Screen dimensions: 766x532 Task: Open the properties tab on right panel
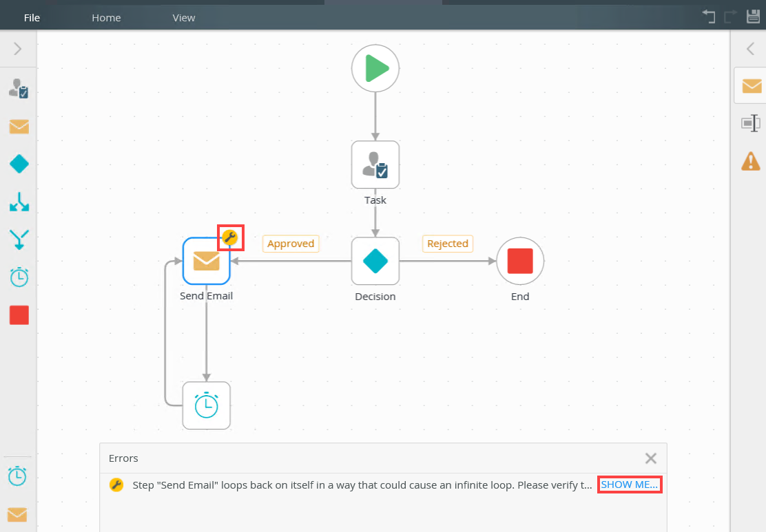751,123
